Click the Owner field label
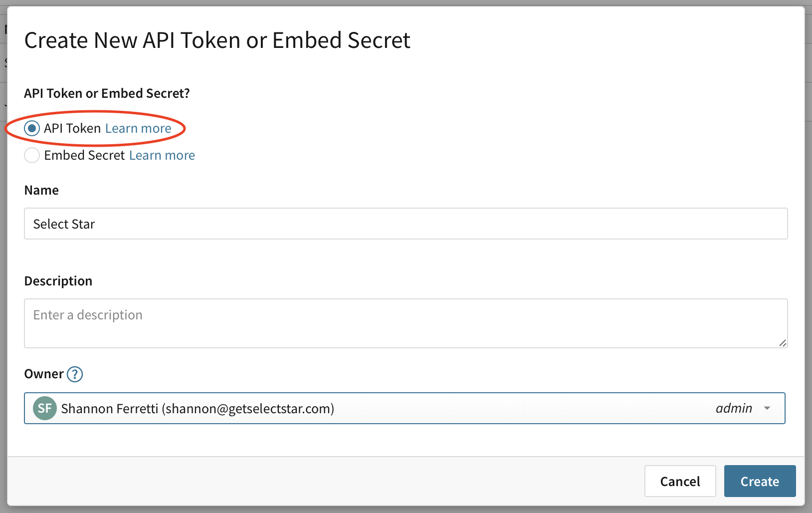 click(x=44, y=374)
